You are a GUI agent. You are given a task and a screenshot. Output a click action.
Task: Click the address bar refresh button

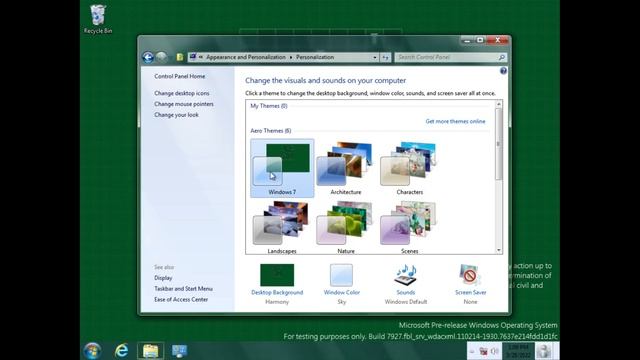point(385,58)
